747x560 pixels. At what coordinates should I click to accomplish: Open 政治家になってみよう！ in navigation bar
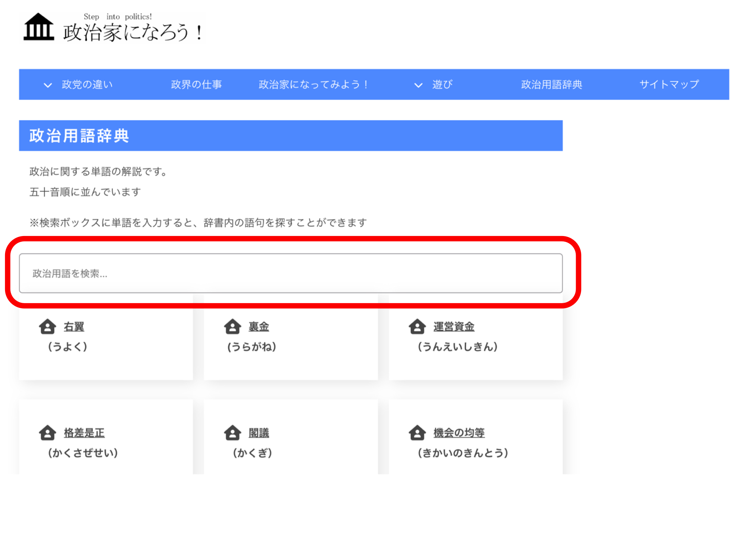tap(313, 84)
